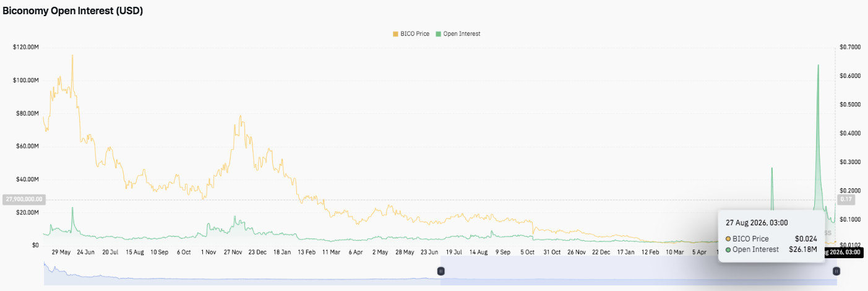Click the $20.00M left axis label
The height and width of the screenshot is (291, 868).
(x=28, y=212)
